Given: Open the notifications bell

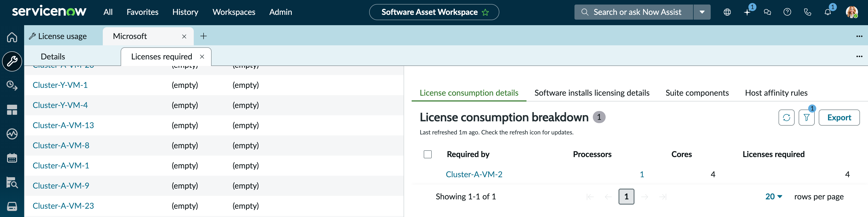Looking at the screenshot, I should point(828,12).
